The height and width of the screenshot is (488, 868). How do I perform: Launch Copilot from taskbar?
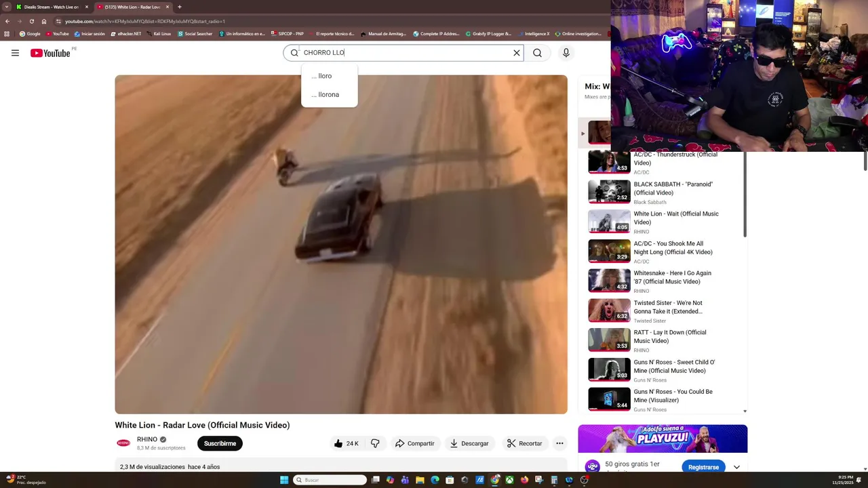coord(390,480)
